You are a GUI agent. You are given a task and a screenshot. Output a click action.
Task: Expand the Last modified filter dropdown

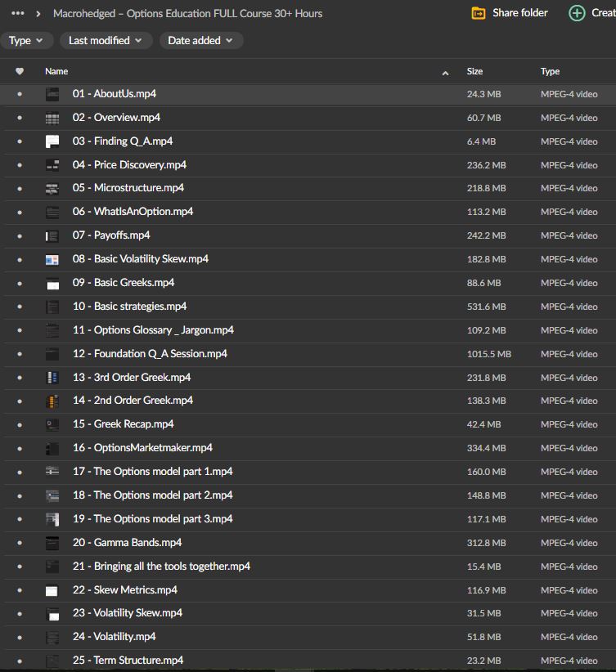(x=105, y=41)
